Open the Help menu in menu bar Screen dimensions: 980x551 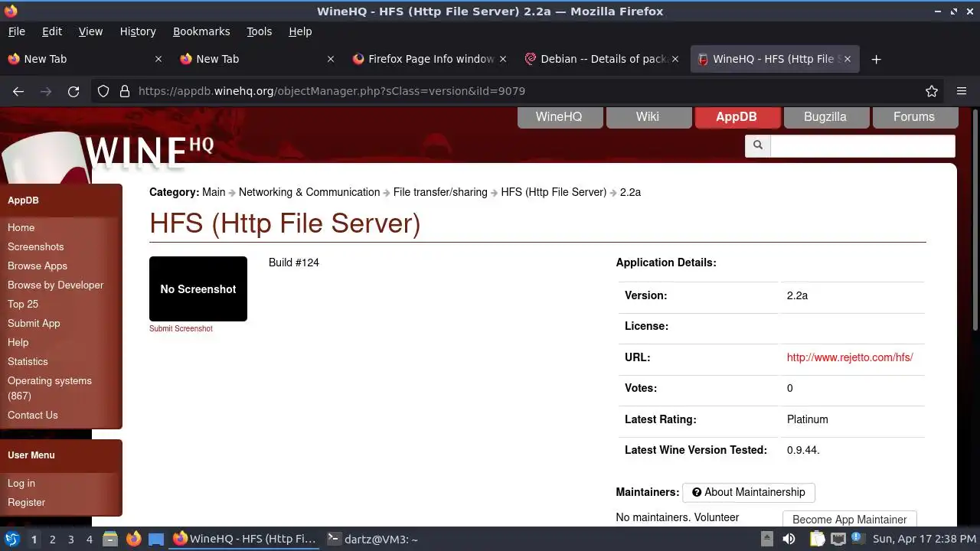point(300,31)
